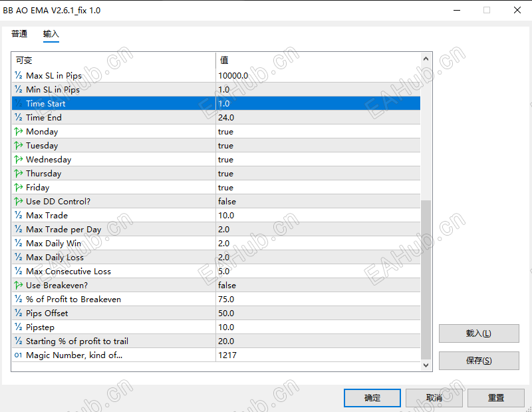Click the ½ icon beside Max Daily Win
The width and height of the screenshot is (532, 412).
tap(17, 243)
